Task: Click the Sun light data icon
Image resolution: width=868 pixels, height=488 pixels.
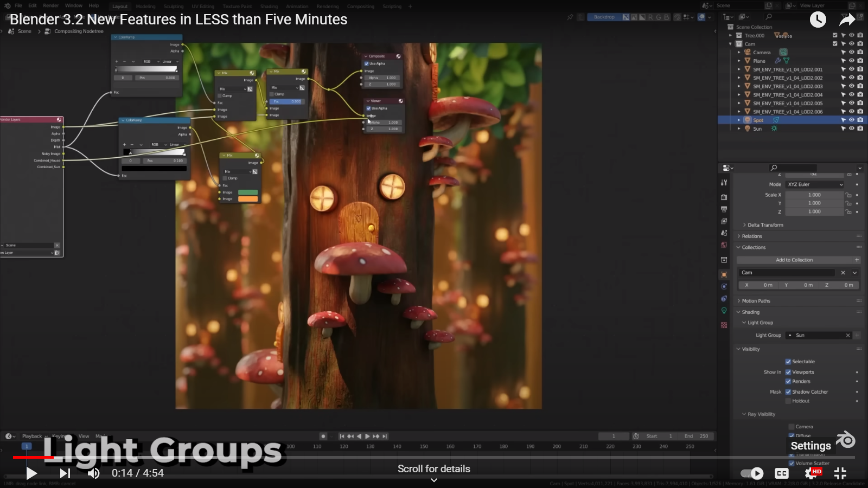Action: [774, 129]
